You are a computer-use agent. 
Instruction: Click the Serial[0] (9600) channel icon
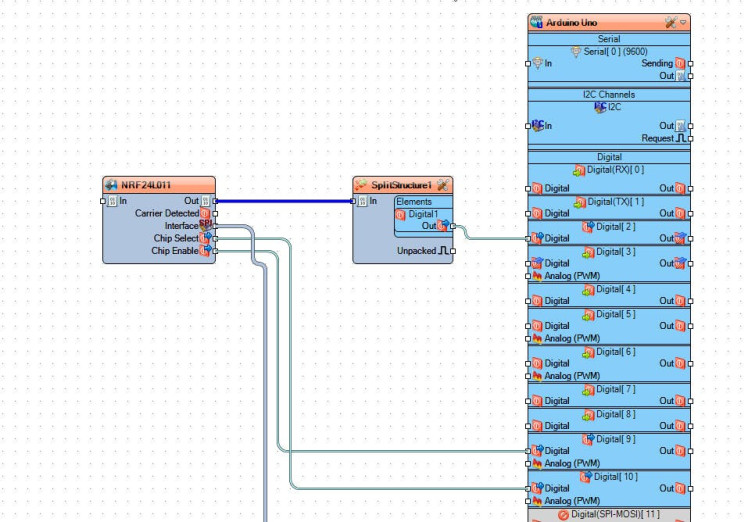(x=575, y=51)
